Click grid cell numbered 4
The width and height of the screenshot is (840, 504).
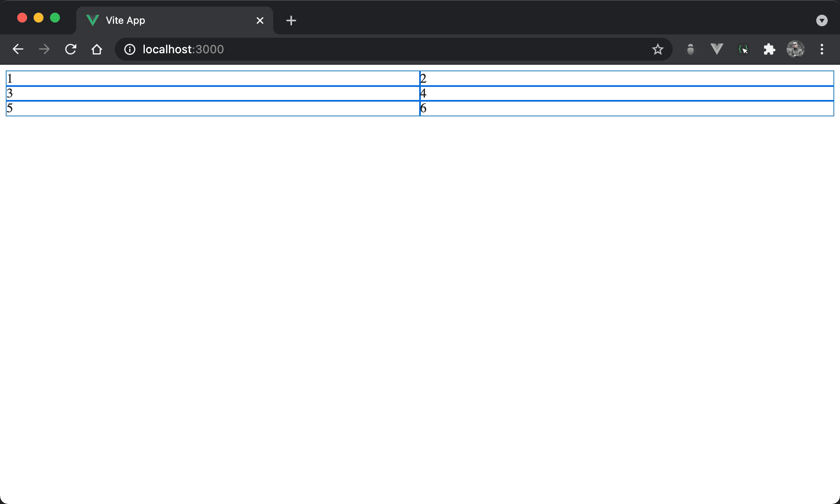point(627,93)
